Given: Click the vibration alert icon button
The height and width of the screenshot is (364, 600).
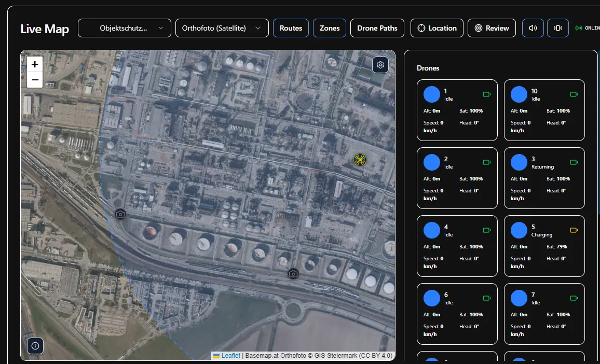Looking at the screenshot, I should pos(557,28).
